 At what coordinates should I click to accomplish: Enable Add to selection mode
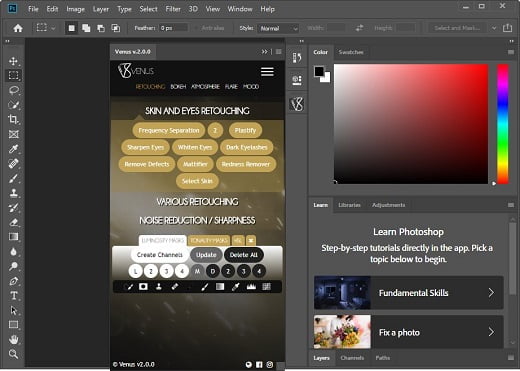(x=86, y=28)
